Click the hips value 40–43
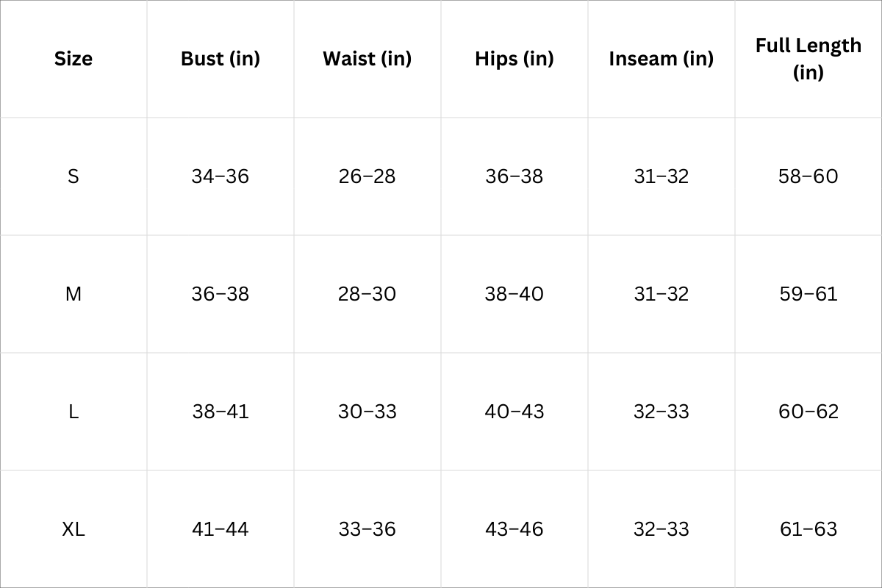The width and height of the screenshot is (882, 588). (514, 412)
